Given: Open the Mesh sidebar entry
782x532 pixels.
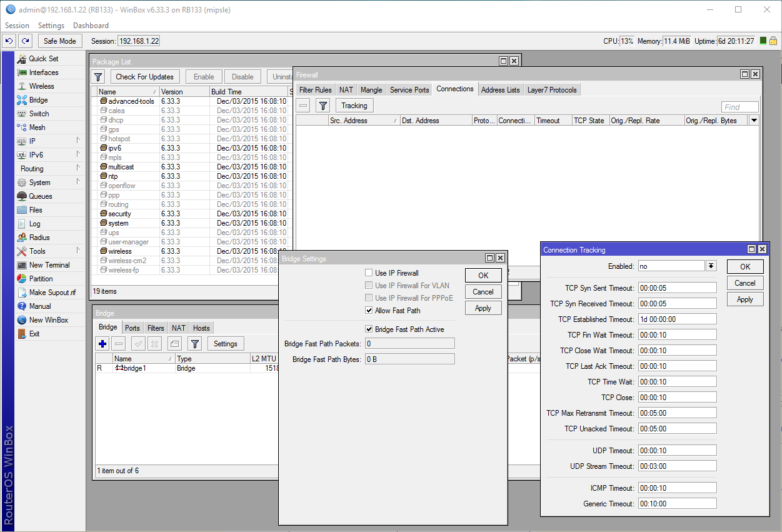Looking at the screenshot, I should click(x=37, y=128).
